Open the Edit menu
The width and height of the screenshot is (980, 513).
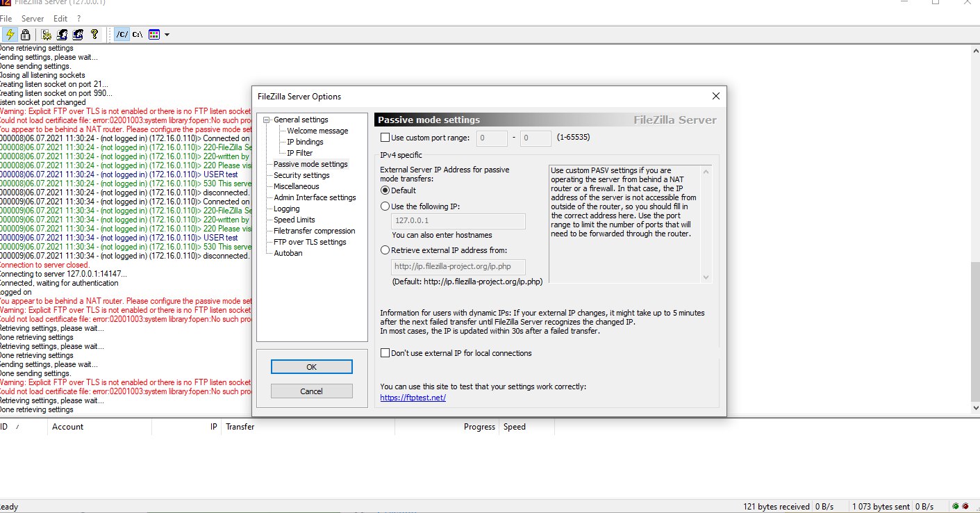point(60,18)
